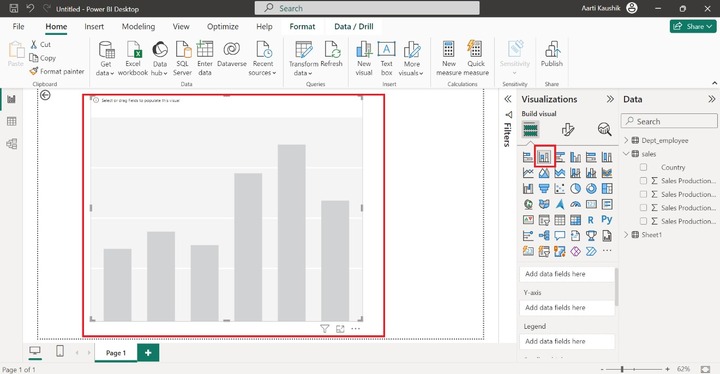Check the Country field checkbox

click(643, 167)
